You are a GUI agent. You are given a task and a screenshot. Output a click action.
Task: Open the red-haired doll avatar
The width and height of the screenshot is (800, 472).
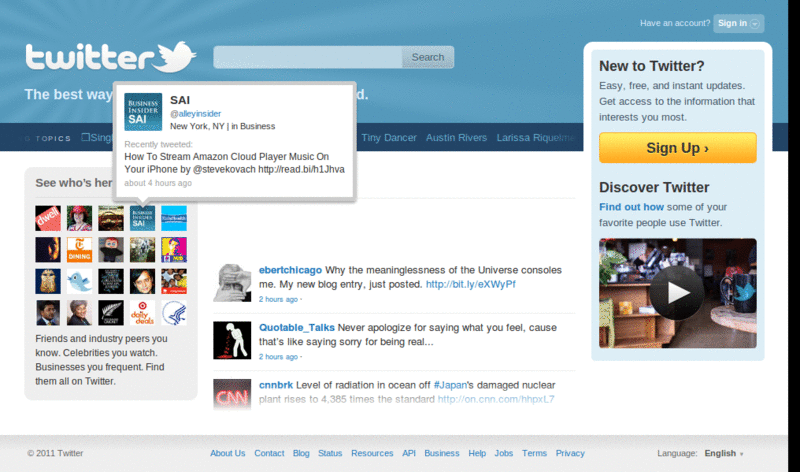(x=111, y=250)
